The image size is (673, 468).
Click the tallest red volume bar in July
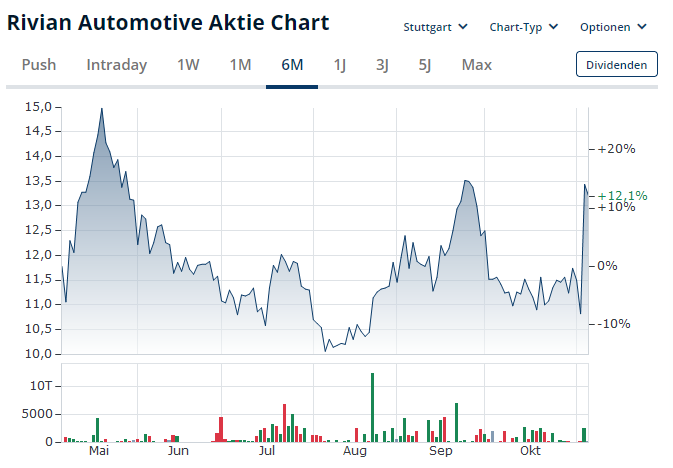(285, 423)
